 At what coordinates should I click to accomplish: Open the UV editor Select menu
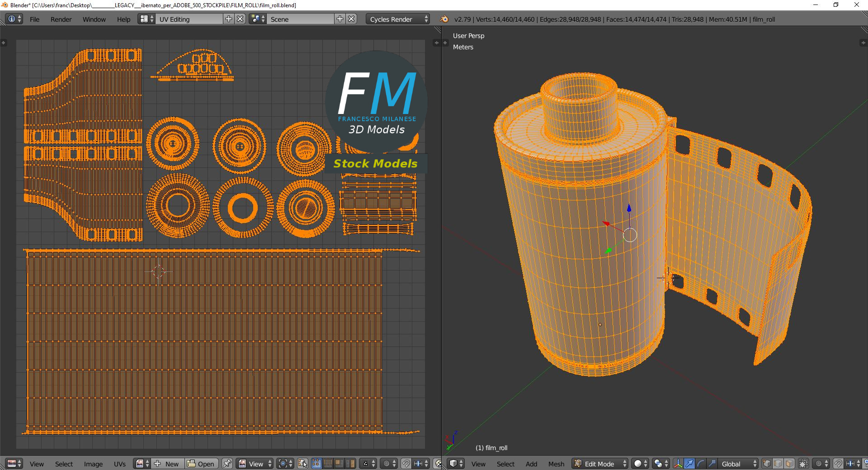(64, 464)
